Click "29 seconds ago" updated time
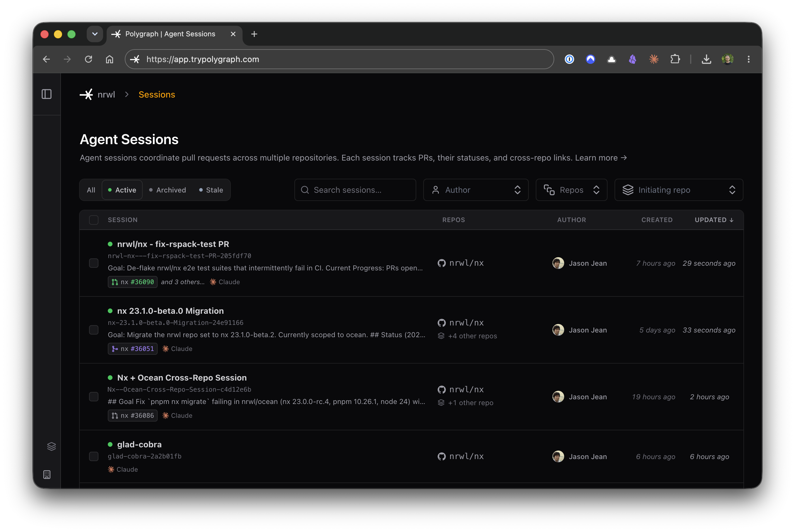 click(x=709, y=263)
